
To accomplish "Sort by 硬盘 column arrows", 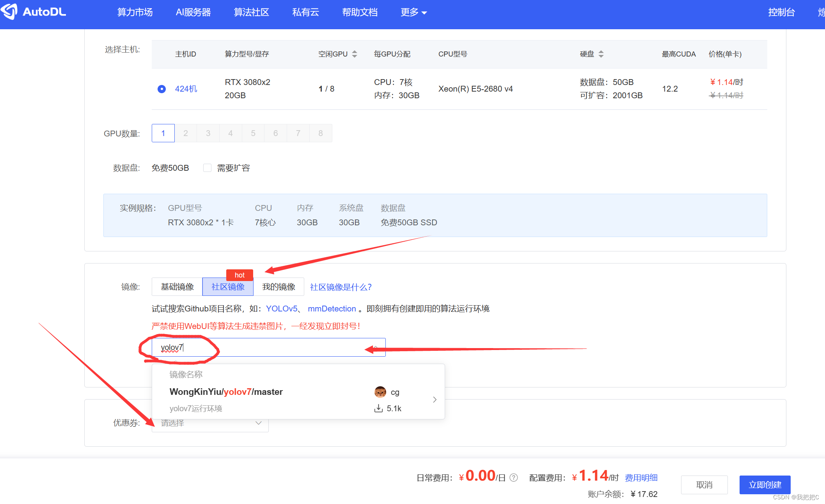I will pos(601,54).
